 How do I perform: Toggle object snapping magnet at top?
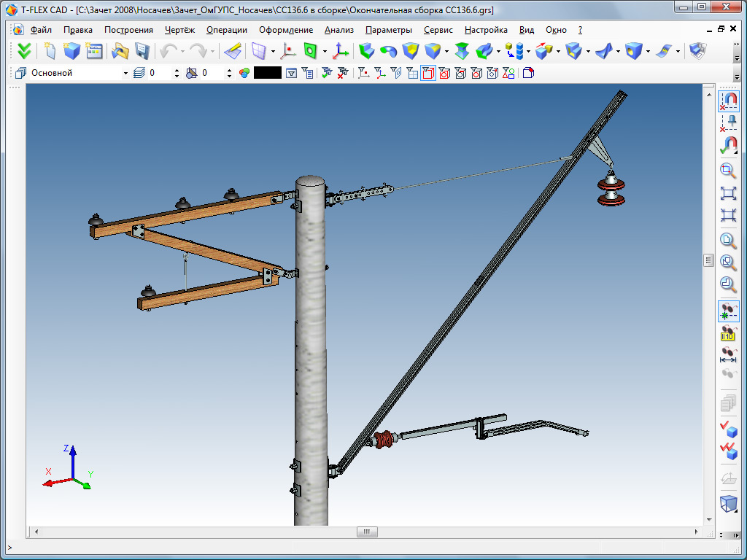coord(728,100)
